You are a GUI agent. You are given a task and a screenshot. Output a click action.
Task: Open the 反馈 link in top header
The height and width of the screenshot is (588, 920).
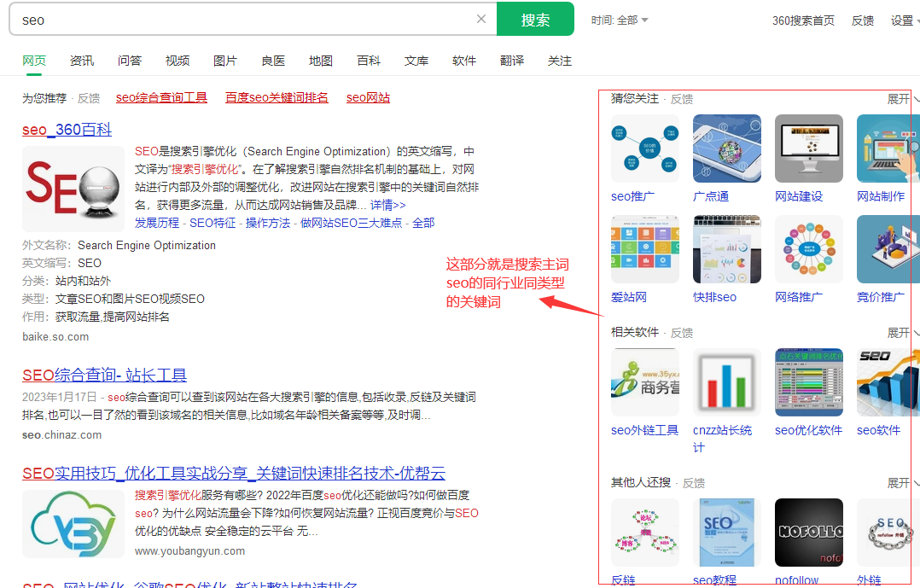[863, 20]
